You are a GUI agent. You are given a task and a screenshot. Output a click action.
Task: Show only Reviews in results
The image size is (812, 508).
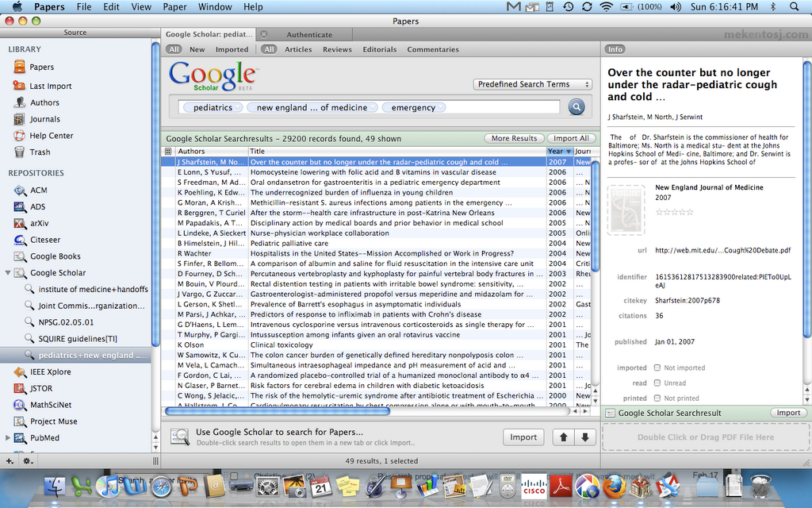[x=337, y=50]
